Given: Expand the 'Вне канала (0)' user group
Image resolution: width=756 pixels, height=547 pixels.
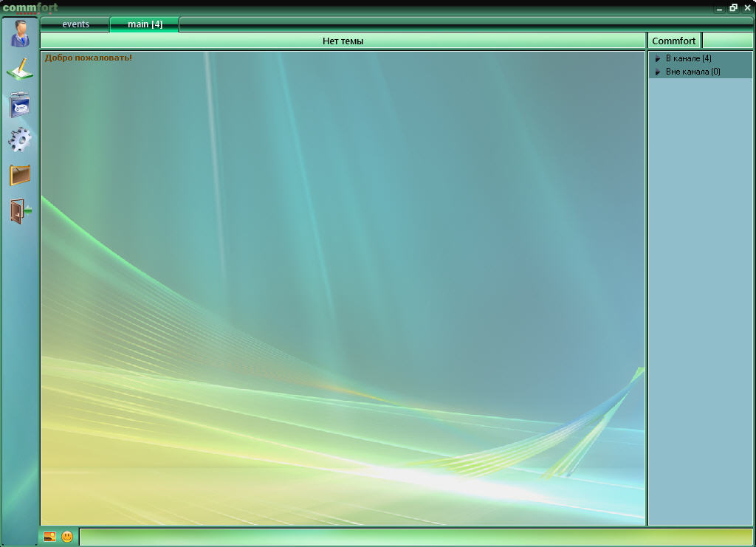Looking at the screenshot, I should (658, 72).
